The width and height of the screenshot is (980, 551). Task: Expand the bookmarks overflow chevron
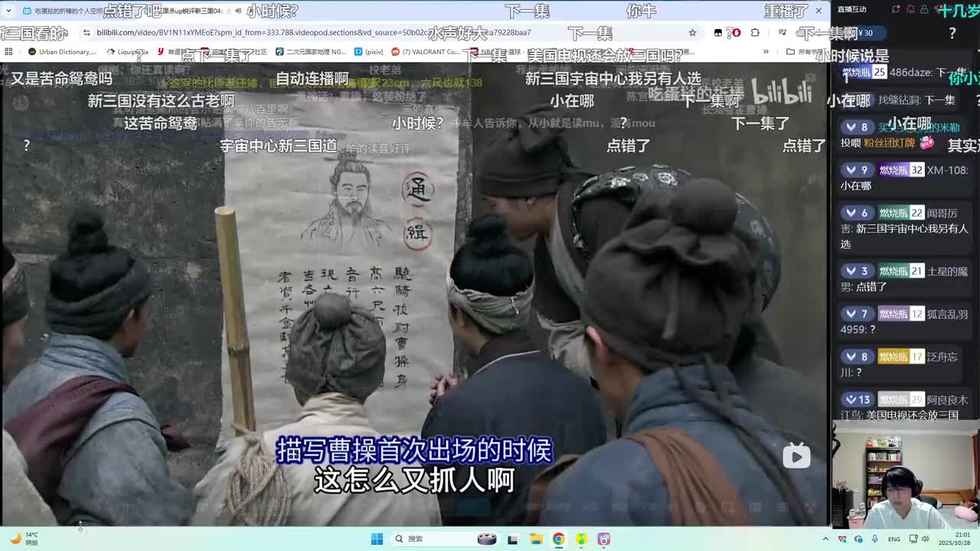pyautogui.click(x=766, y=52)
